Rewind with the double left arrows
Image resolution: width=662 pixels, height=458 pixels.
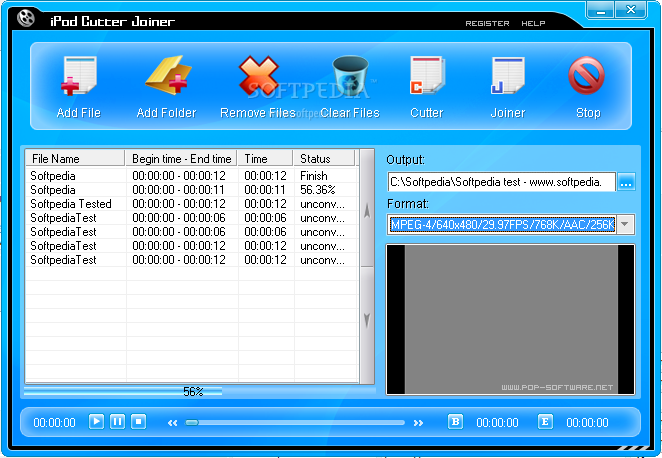pos(172,423)
